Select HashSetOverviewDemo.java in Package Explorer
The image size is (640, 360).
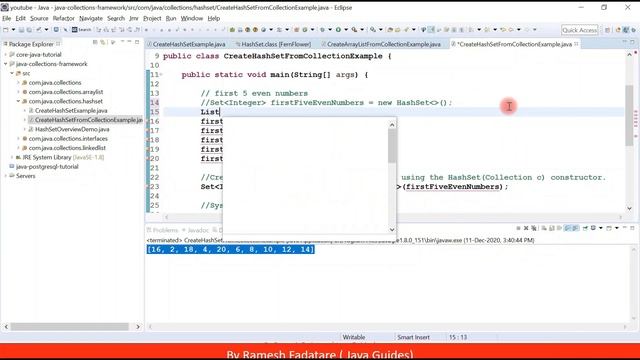[72, 129]
